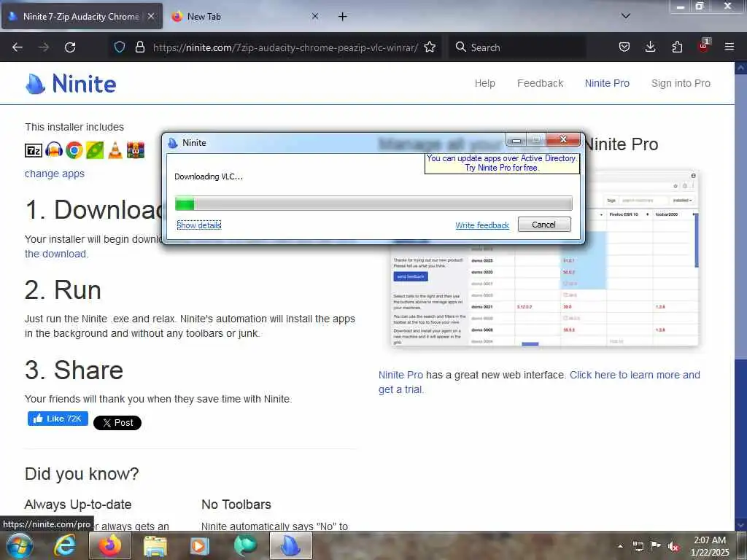Click Show details in Ninite dialog

point(199,225)
